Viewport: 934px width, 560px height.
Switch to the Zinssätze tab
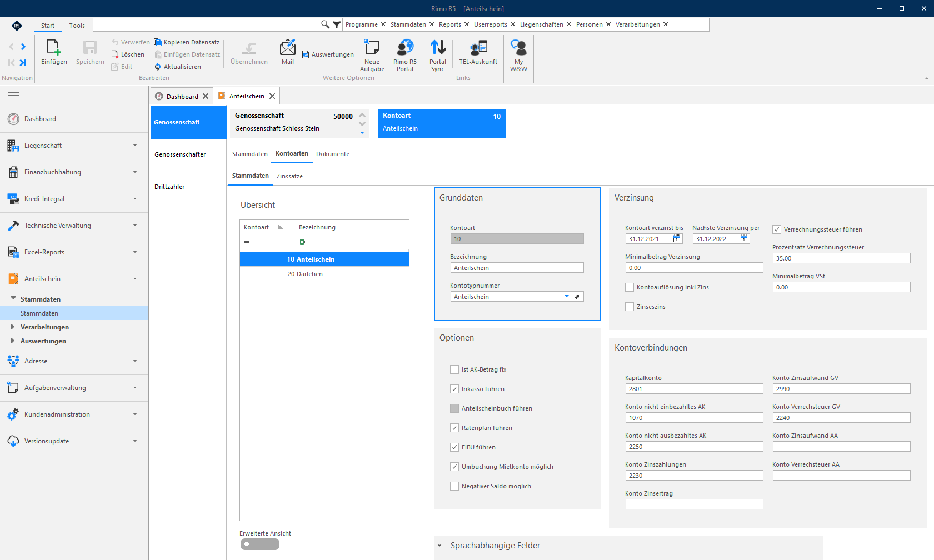289,176
